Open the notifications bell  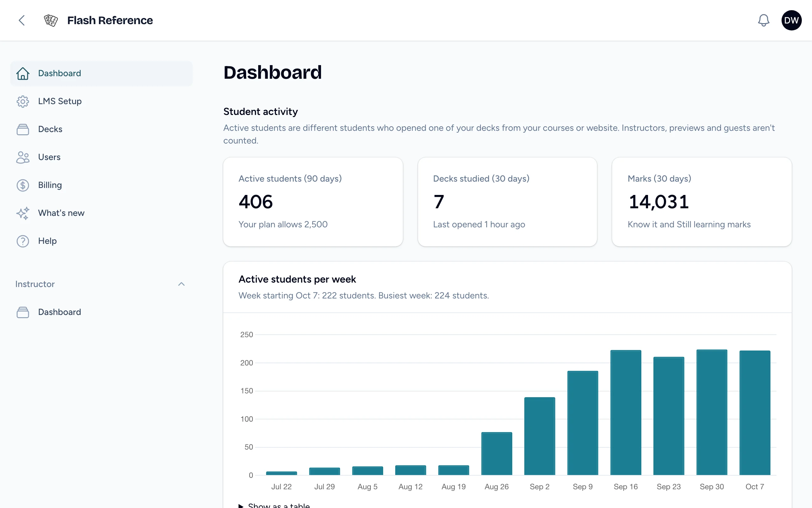763,20
